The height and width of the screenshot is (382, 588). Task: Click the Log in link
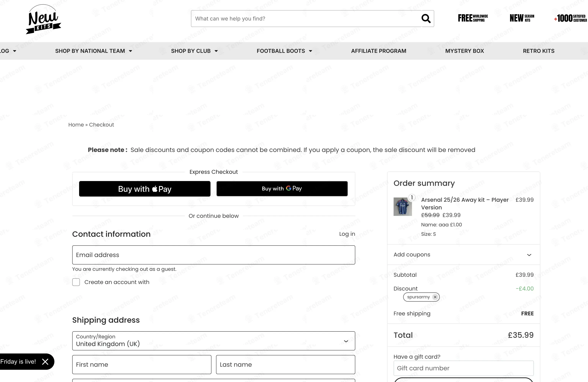pos(347,234)
